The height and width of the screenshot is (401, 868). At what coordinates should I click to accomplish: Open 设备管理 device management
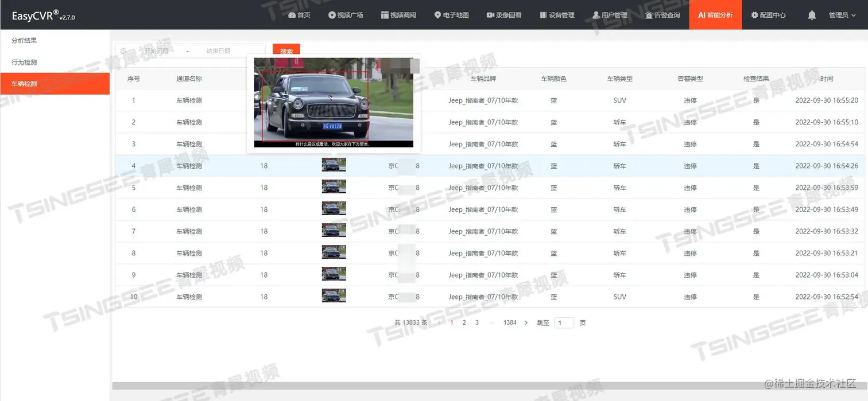557,15
